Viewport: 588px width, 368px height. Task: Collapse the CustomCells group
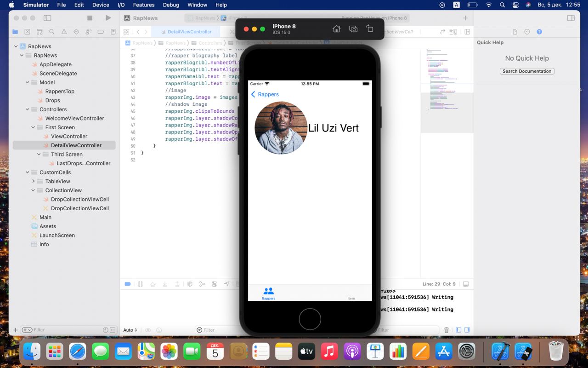click(28, 172)
